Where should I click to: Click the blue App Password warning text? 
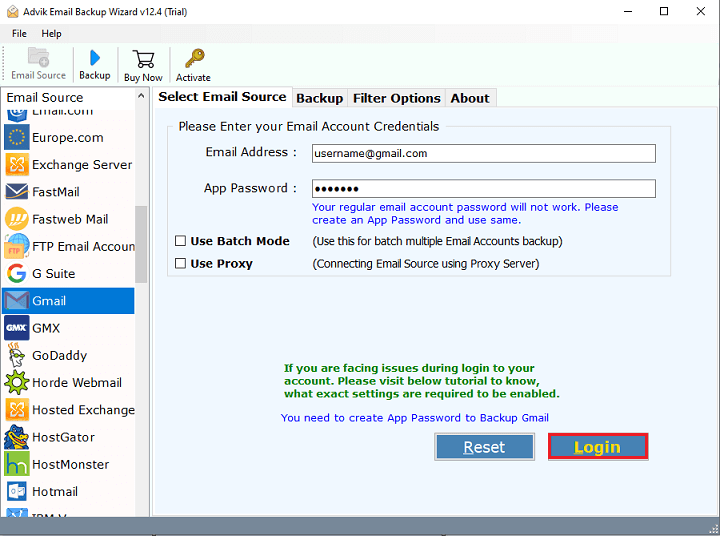click(x=465, y=214)
